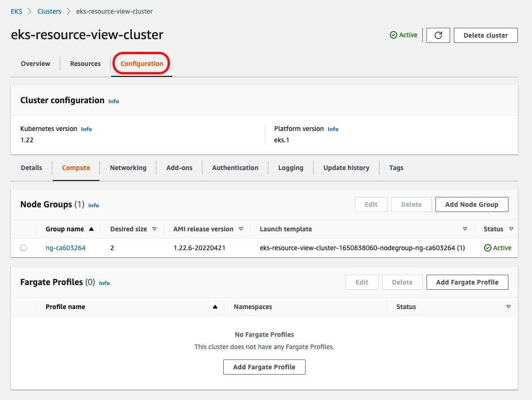The width and height of the screenshot is (532, 400).
Task: Open Info link beside Kubernetes version
Action: tap(87, 129)
